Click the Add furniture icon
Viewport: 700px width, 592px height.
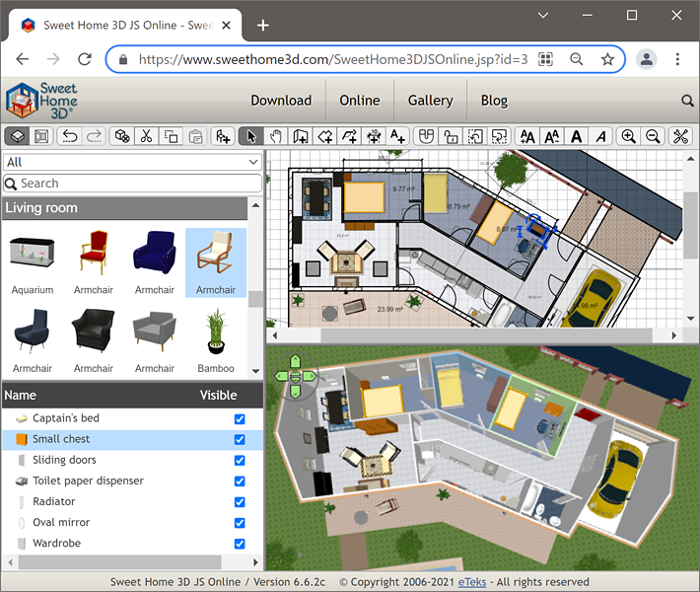click(224, 136)
